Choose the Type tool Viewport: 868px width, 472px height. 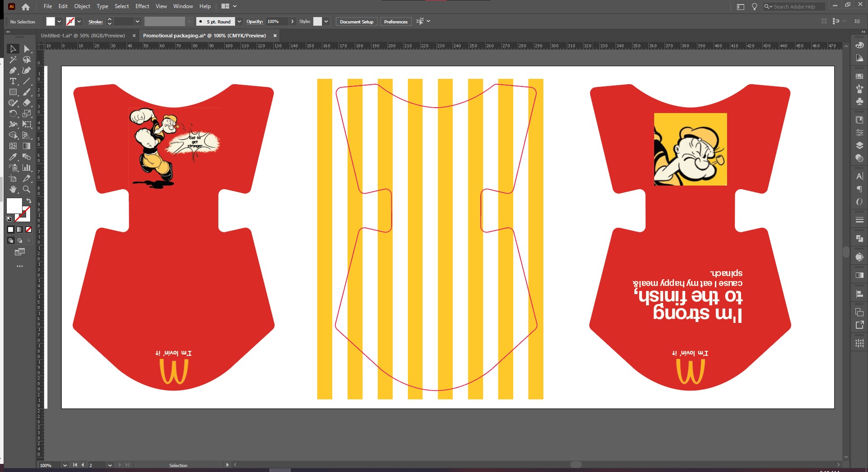tap(13, 81)
